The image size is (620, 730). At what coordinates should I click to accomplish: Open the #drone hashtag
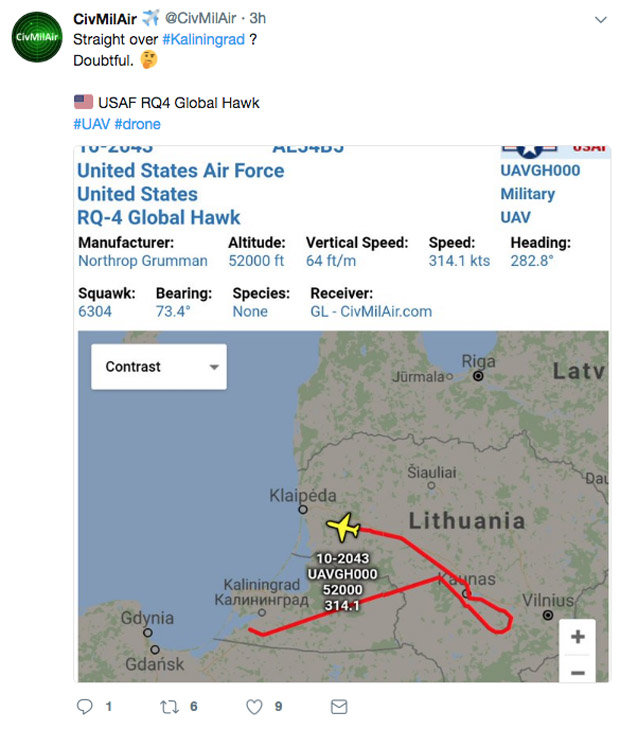137,124
